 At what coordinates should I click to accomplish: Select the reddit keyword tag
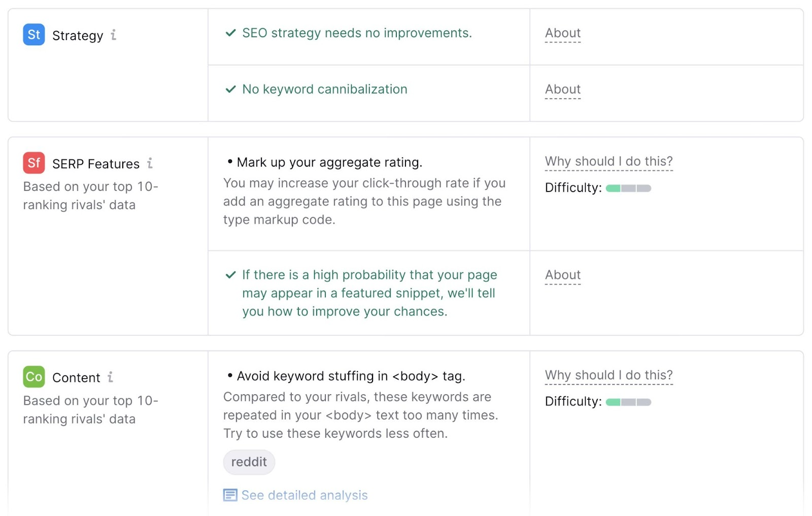249,462
